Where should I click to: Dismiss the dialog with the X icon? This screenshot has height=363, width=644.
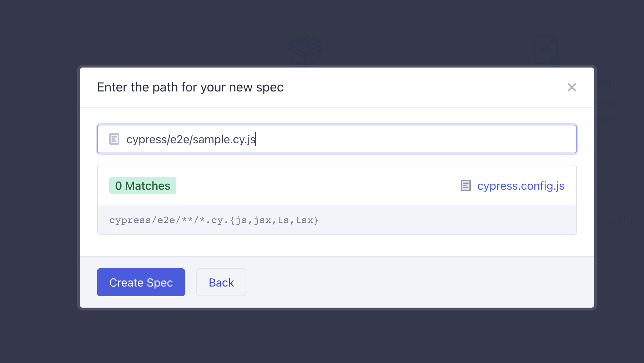[x=572, y=87]
